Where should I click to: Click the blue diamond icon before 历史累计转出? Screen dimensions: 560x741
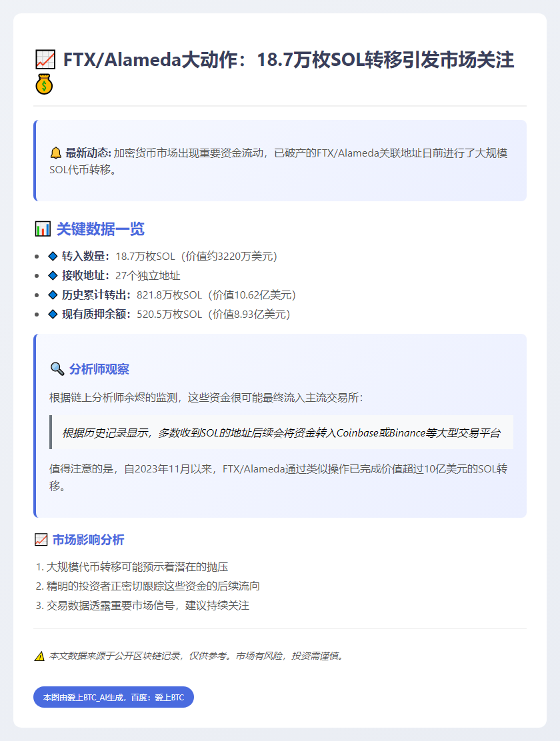53,295
